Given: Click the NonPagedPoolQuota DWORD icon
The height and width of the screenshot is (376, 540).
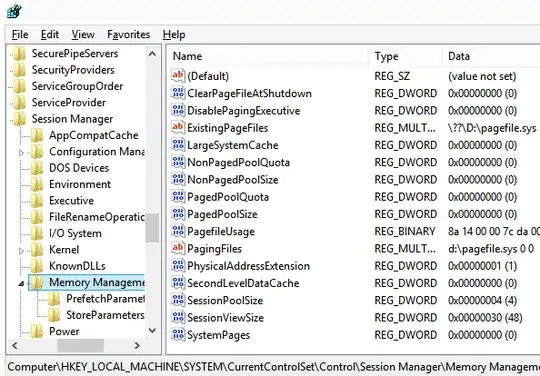Looking at the screenshot, I should click(178, 162).
